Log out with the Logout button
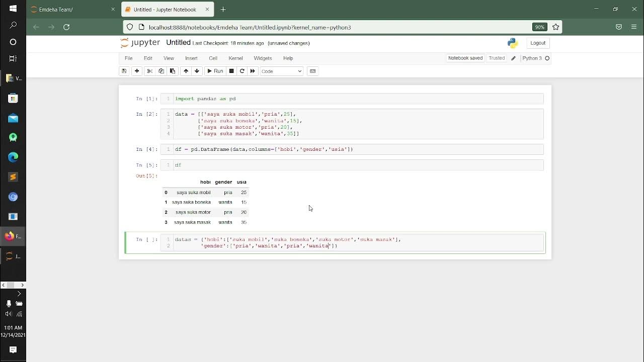Viewport: 644px width, 362px height. (538, 43)
